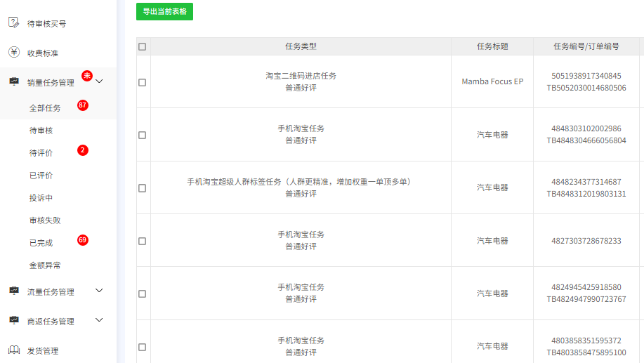Click the 发货管理 book icon
Screen dimensions: 644x363
tap(13, 350)
